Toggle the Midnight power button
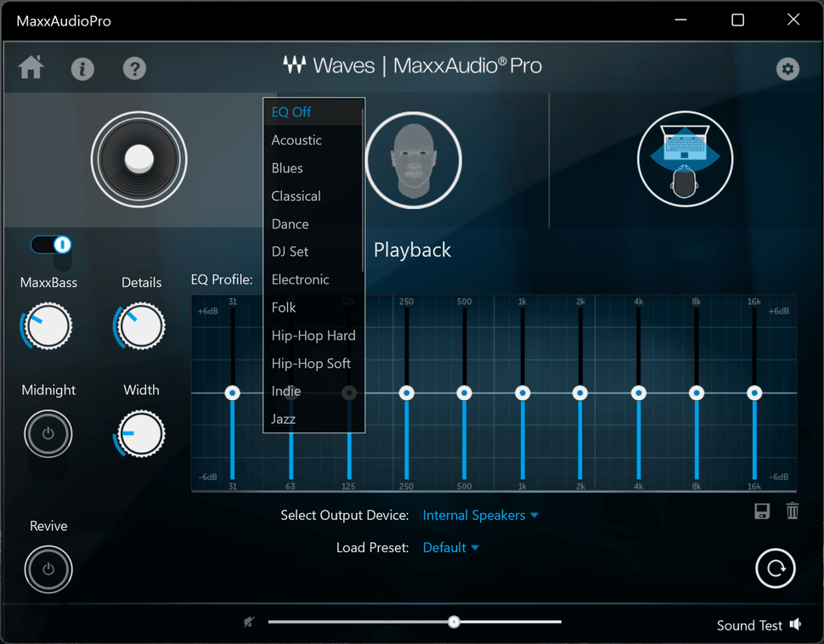The height and width of the screenshot is (644, 824). pyautogui.click(x=48, y=433)
